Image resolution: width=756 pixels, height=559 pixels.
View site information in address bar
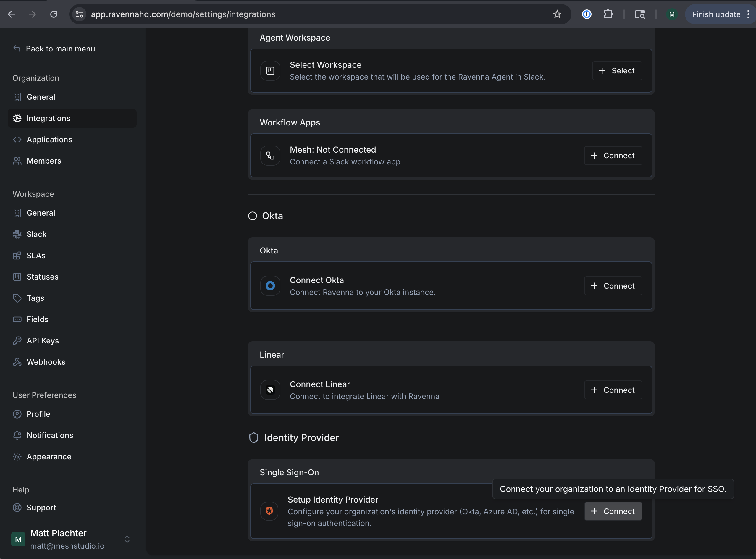point(79,14)
